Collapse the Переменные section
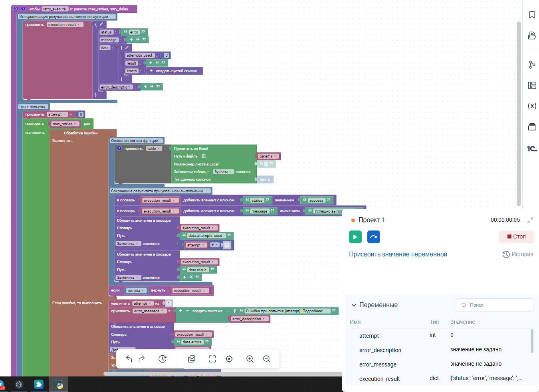Screen dimensions: 539x392 click(x=353, y=305)
